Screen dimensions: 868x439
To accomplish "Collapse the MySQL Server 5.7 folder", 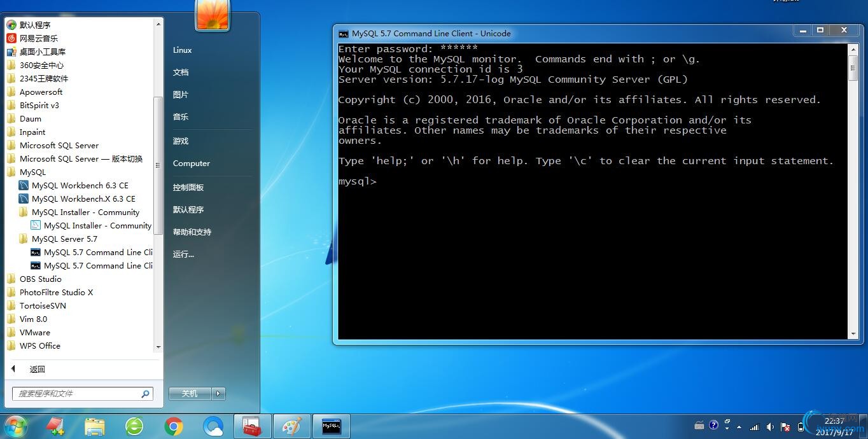I will point(64,239).
